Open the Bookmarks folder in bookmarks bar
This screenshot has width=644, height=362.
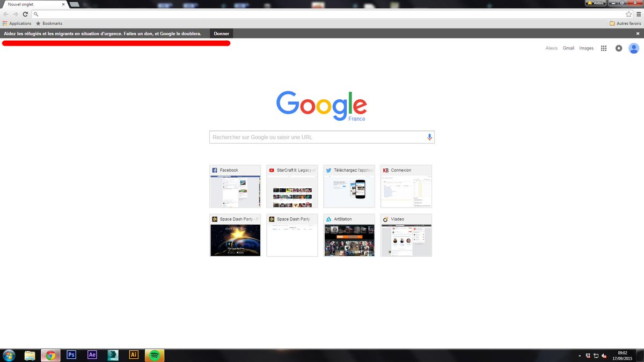pos(49,24)
